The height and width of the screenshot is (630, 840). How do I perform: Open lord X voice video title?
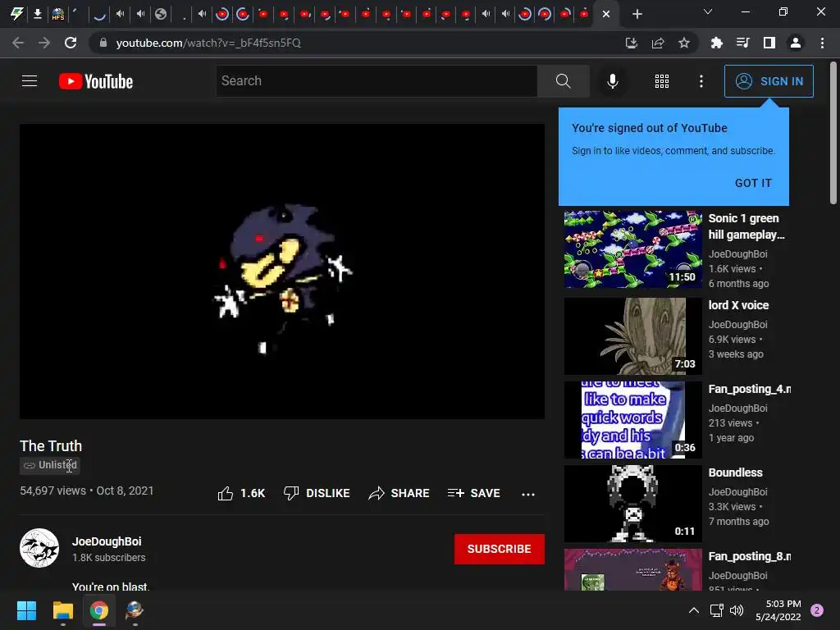tap(738, 305)
